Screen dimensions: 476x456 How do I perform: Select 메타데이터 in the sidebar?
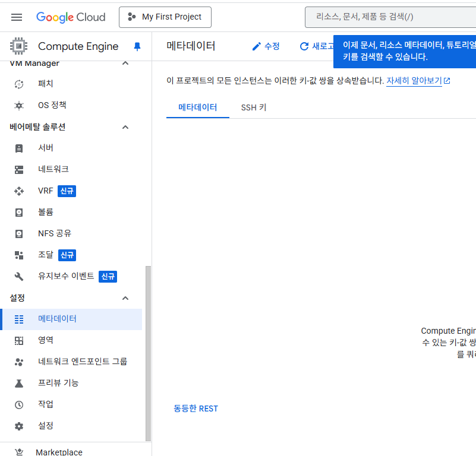point(71,319)
